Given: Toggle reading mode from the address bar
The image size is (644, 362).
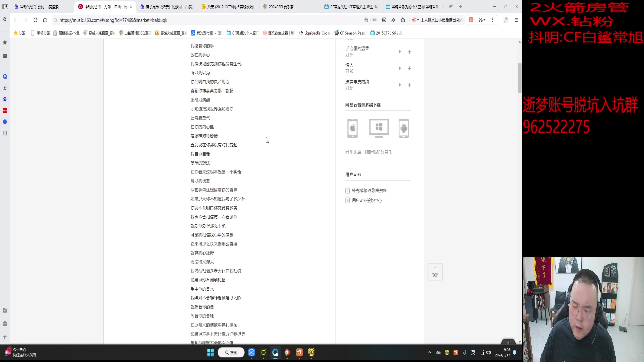Looking at the screenshot, I should [384, 20].
